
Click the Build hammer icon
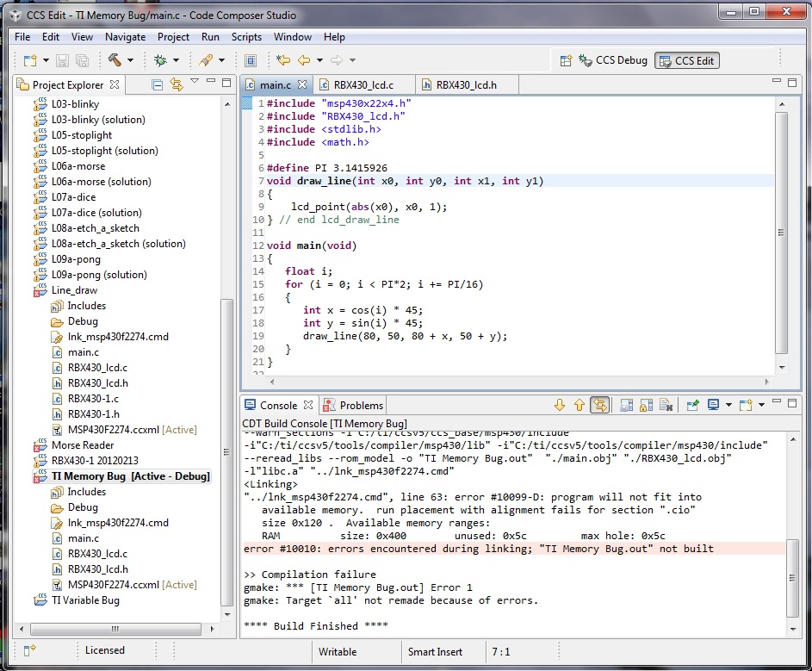[x=115, y=60]
